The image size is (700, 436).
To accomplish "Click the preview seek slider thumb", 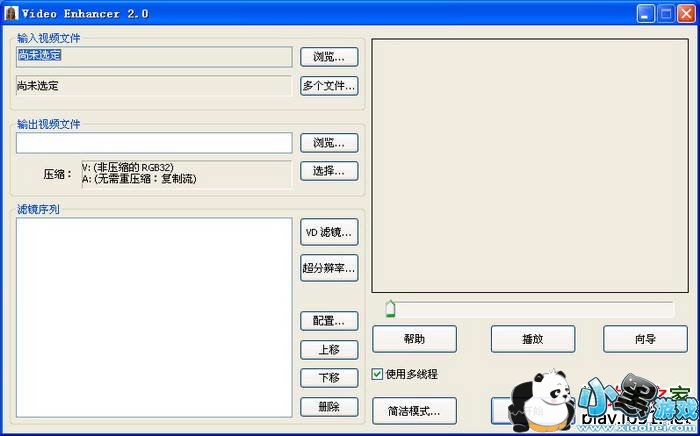I will click(x=390, y=309).
